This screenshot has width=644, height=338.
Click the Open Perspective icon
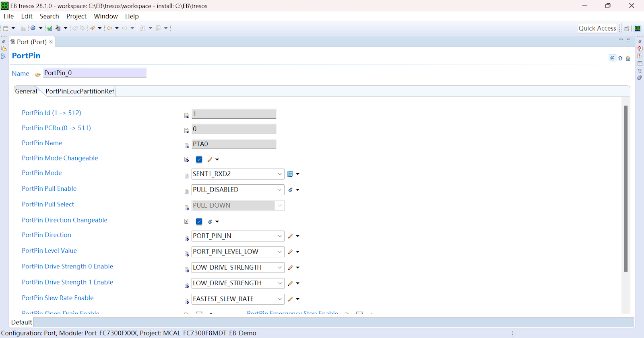(x=627, y=29)
